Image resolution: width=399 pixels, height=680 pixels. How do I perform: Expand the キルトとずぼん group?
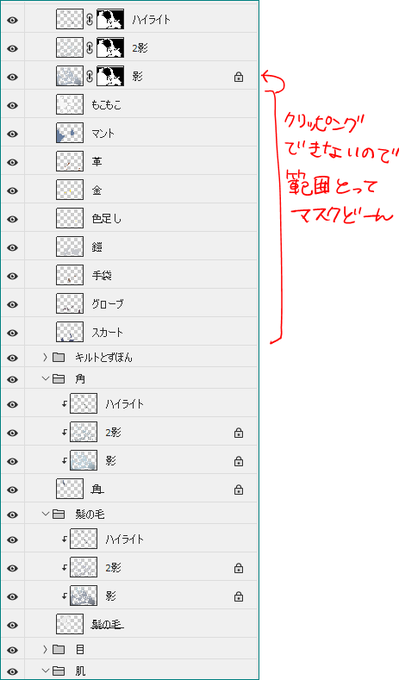pyautogui.click(x=45, y=357)
